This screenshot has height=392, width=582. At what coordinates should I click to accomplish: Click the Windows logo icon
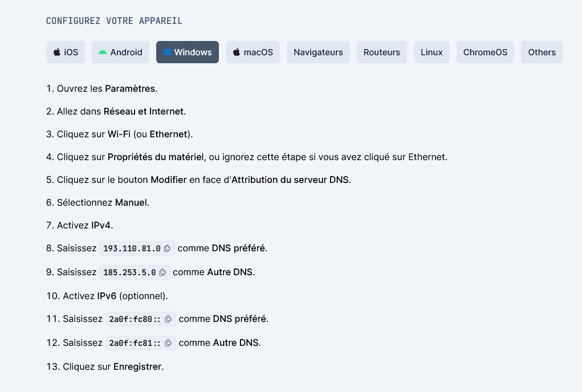pyautogui.click(x=167, y=52)
